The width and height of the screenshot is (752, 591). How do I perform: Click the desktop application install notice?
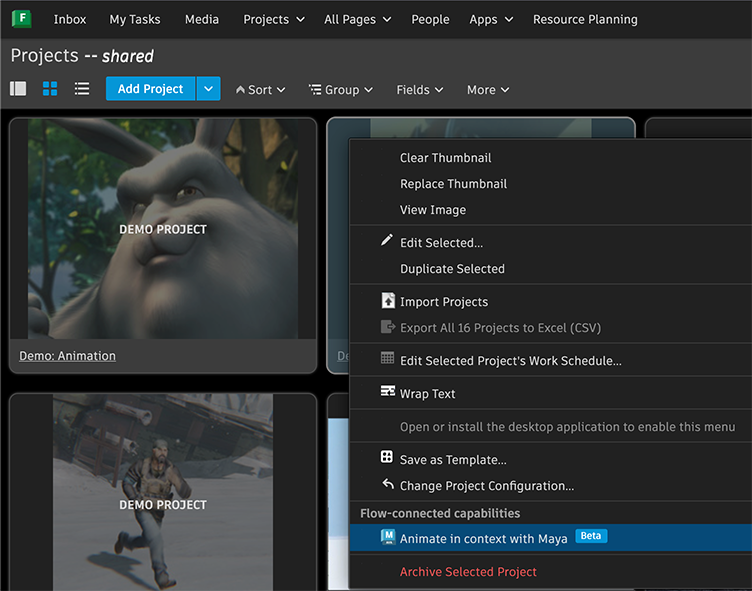(567, 427)
